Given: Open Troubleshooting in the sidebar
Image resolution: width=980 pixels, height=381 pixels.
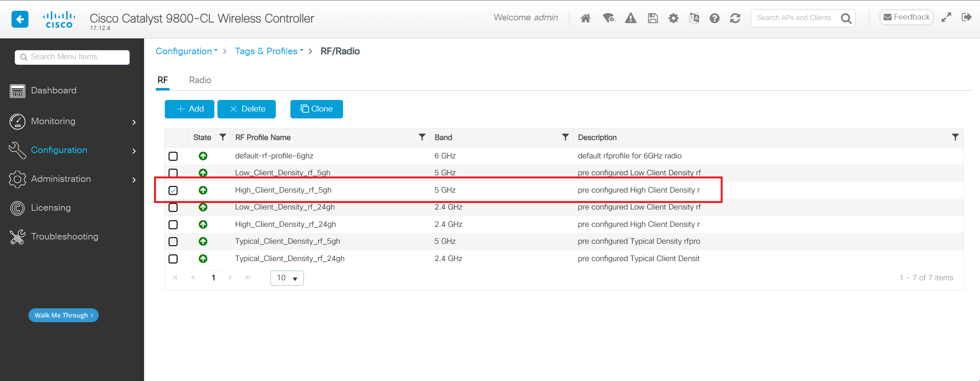Looking at the screenshot, I should point(65,236).
